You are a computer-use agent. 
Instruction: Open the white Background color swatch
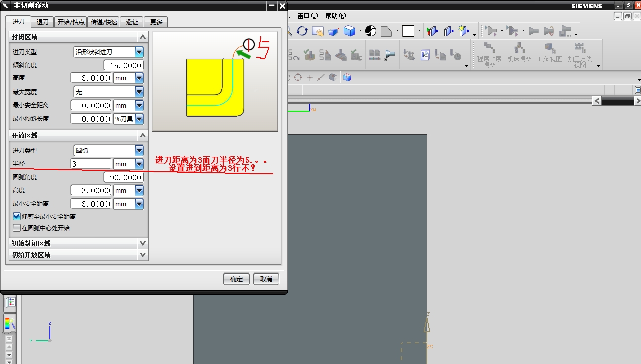point(408,31)
